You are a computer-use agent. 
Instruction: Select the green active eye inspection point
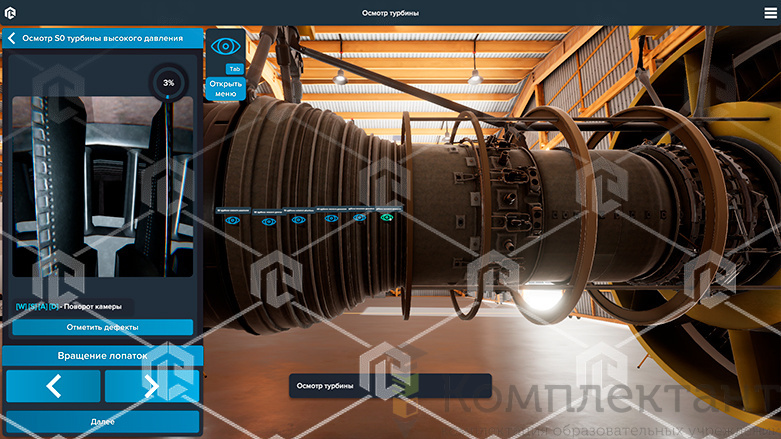click(387, 216)
